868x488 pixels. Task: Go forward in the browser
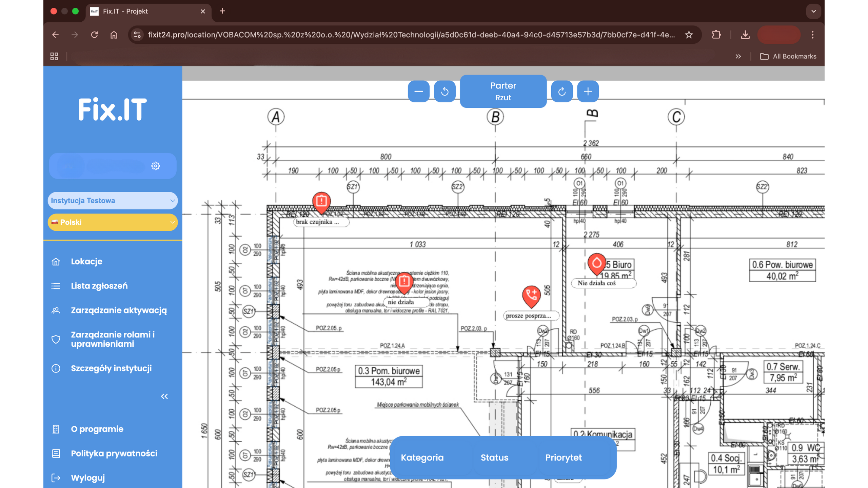point(75,35)
